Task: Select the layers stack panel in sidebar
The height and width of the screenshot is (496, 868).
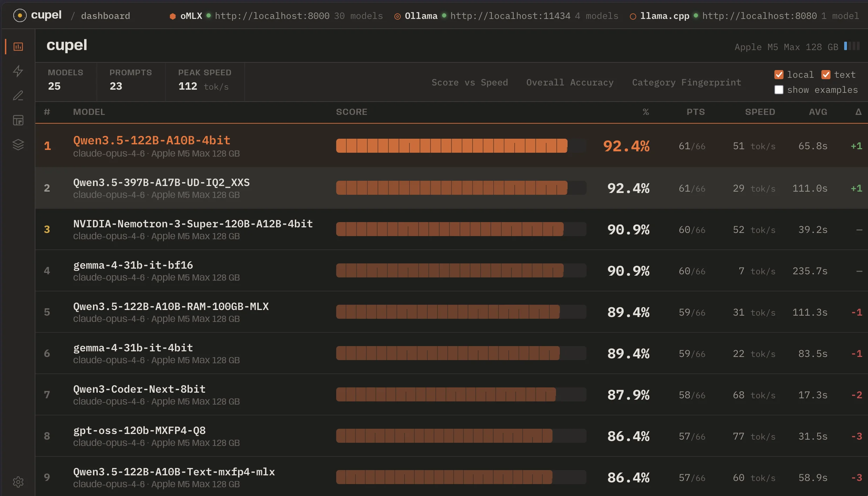Action: click(x=18, y=145)
